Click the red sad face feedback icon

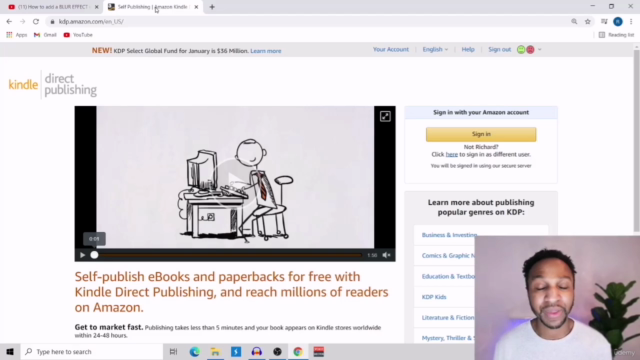coord(530,49)
